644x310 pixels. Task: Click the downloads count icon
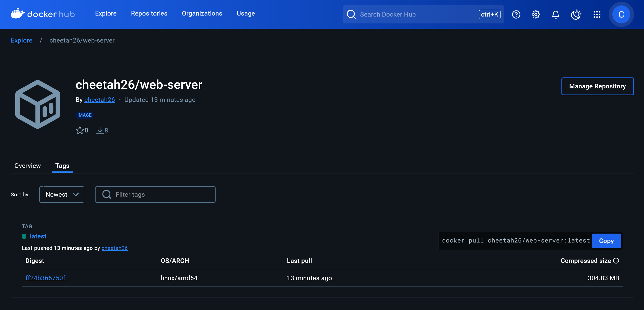100,130
